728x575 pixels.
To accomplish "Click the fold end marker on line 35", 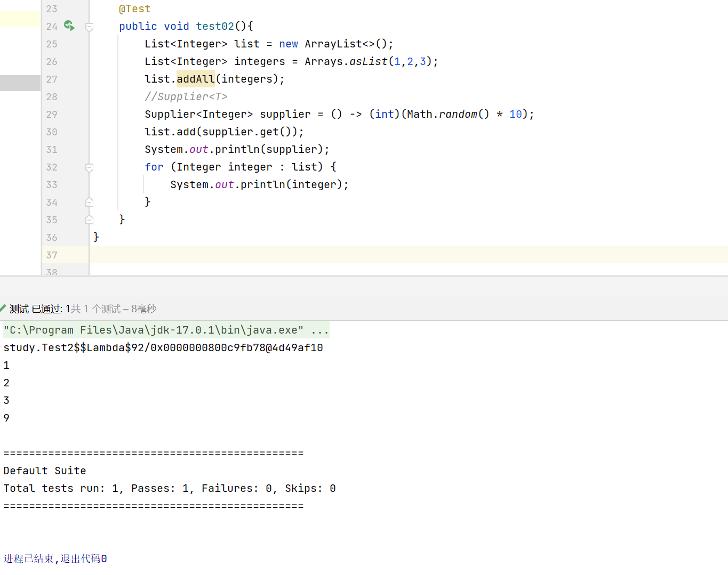I will coord(90,220).
